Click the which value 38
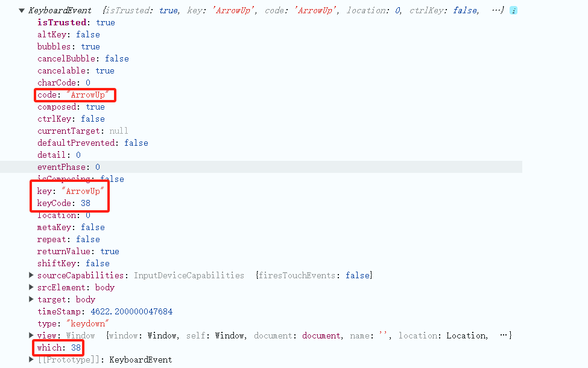The image size is (588, 368). (75, 348)
